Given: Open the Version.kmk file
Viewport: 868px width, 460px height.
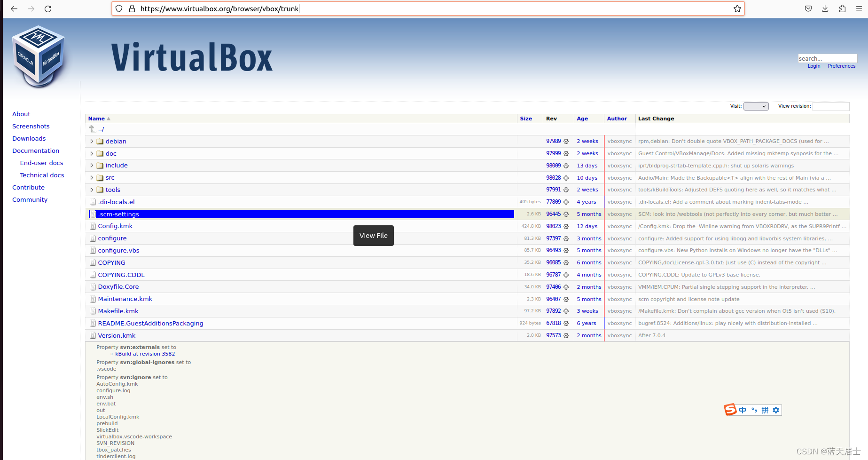Looking at the screenshot, I should [117, 335].
